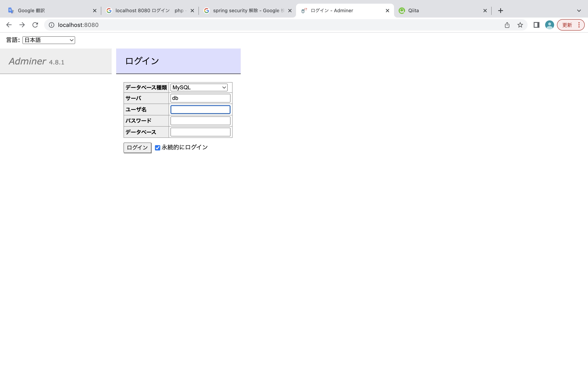Open a new browser tab

point(500,11)
